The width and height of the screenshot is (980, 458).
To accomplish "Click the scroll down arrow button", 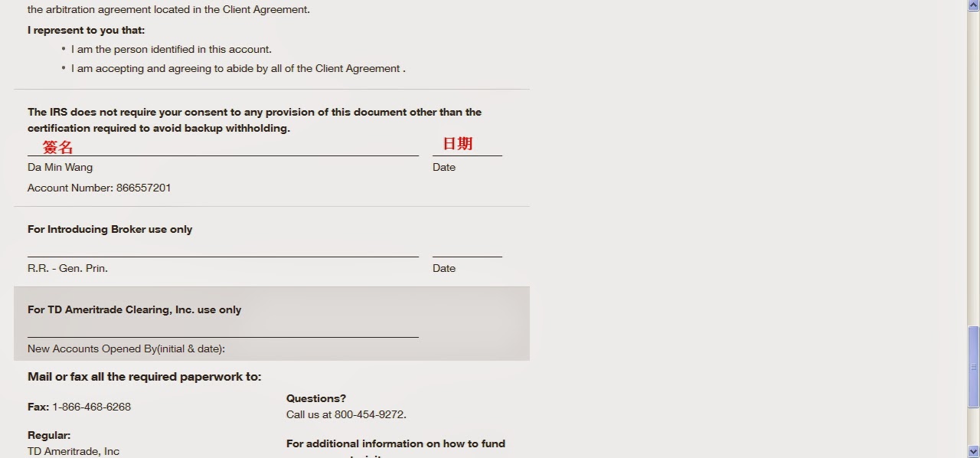I will (x=973, y=451).
